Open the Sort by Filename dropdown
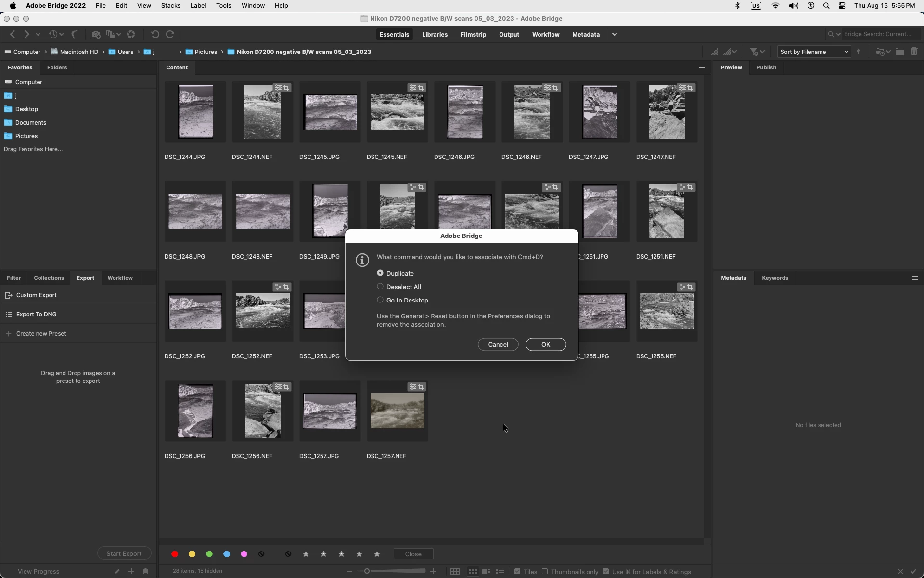 tap(813, 52)
